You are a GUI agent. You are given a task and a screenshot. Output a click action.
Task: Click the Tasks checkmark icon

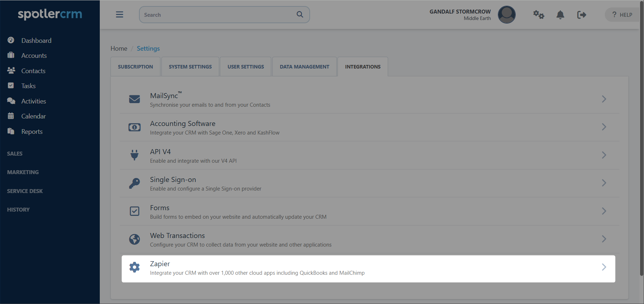(x=11, y=86)
